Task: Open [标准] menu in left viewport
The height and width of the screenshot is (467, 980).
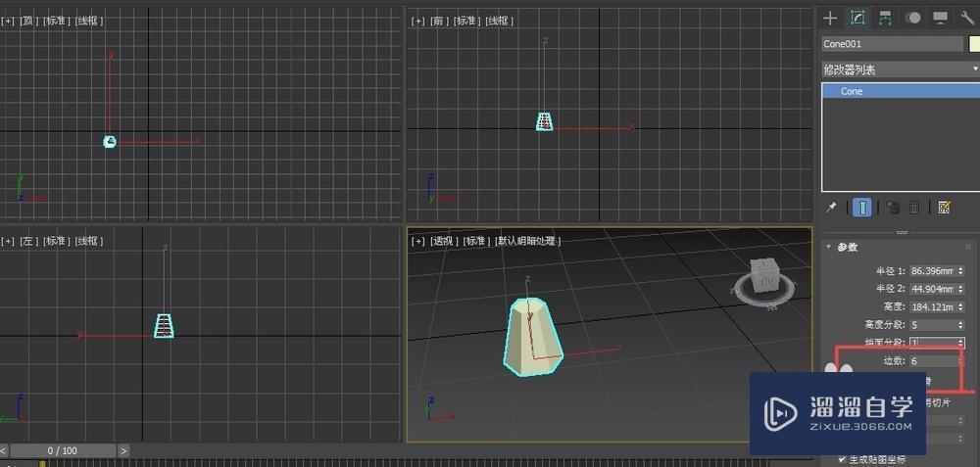Action: 57,241
